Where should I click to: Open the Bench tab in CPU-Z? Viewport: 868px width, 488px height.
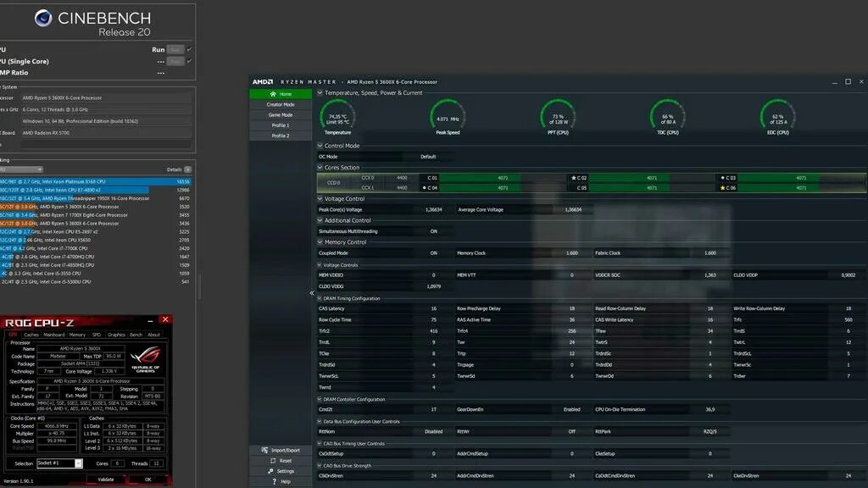coord(136,335)
